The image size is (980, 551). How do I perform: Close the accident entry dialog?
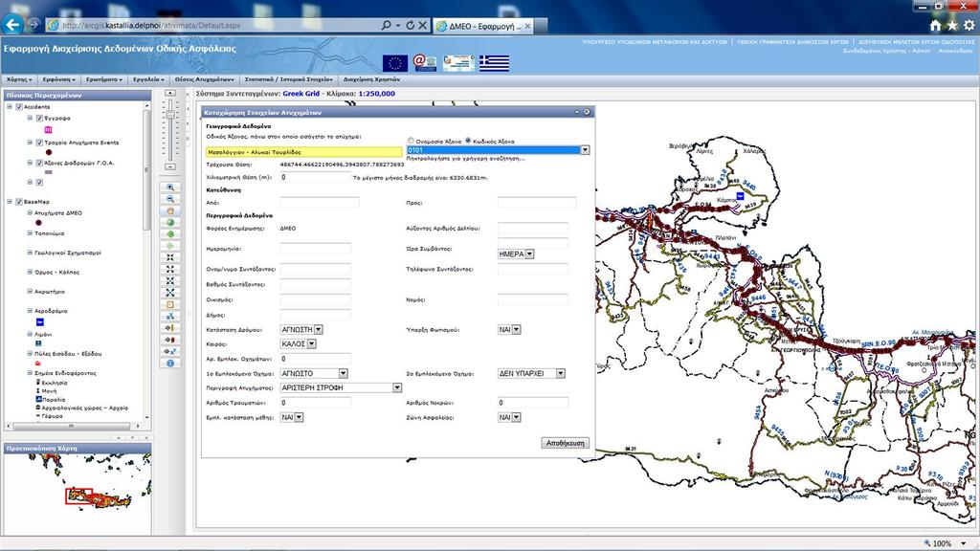(x=587, y=112)
